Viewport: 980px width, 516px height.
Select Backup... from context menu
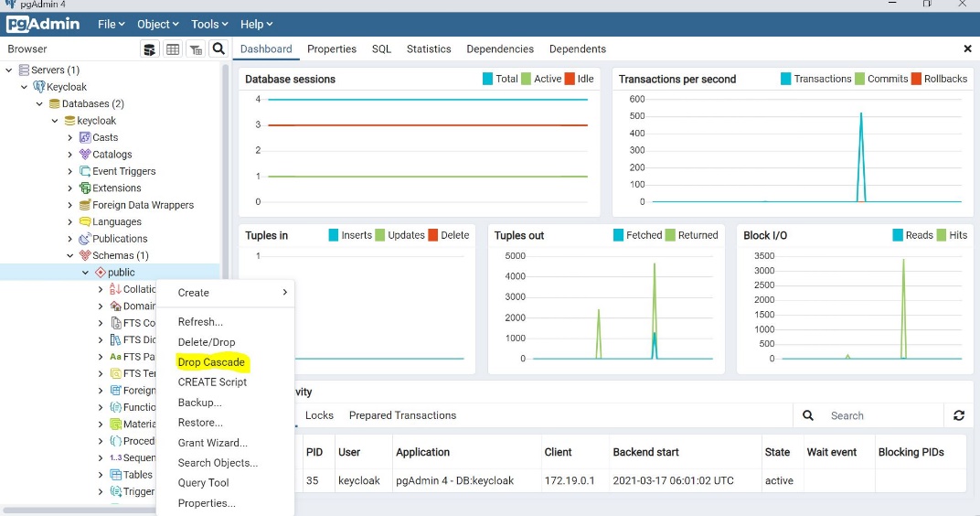(x=199, y=403)
